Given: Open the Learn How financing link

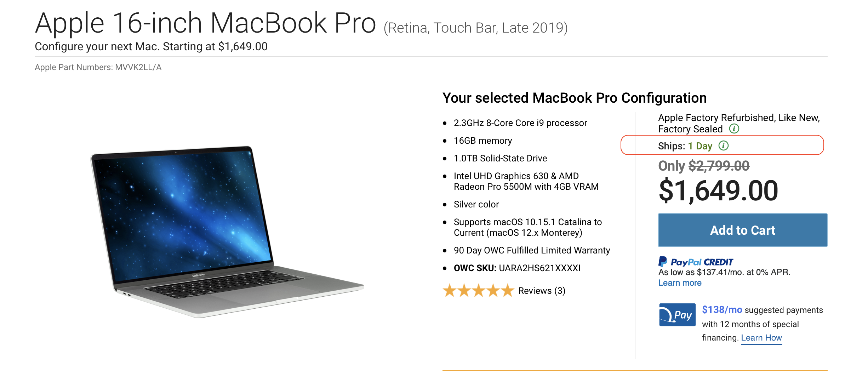Looking at the screenshot, I should [761, 338].
